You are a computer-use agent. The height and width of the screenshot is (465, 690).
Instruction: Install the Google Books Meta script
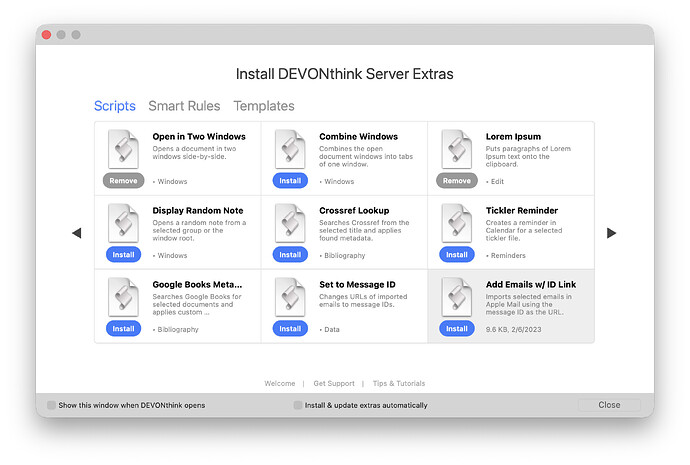coord(123,329)
